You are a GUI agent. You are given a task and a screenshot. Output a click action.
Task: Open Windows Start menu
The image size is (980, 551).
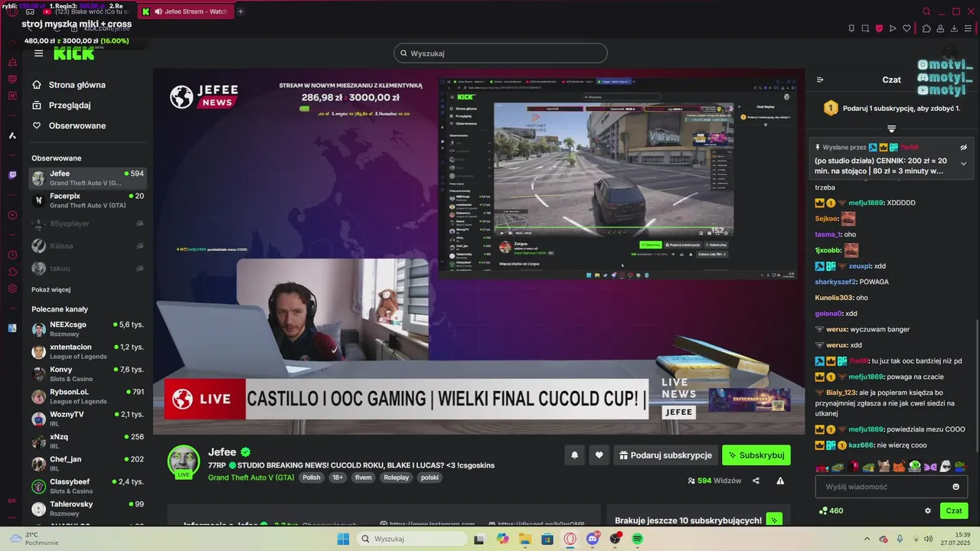tap(343, 539)
